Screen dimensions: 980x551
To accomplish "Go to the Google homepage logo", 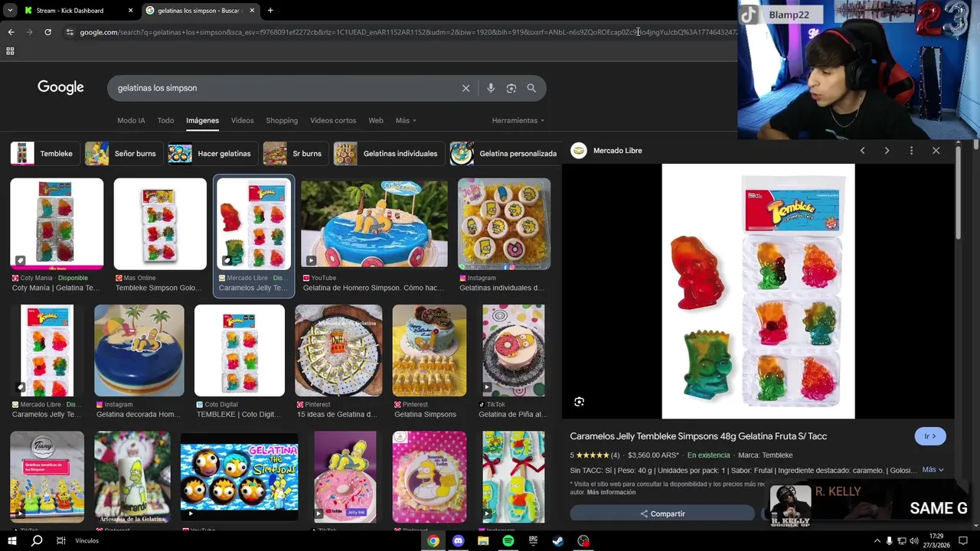I will pyautogui.click(x=60, y=87).
